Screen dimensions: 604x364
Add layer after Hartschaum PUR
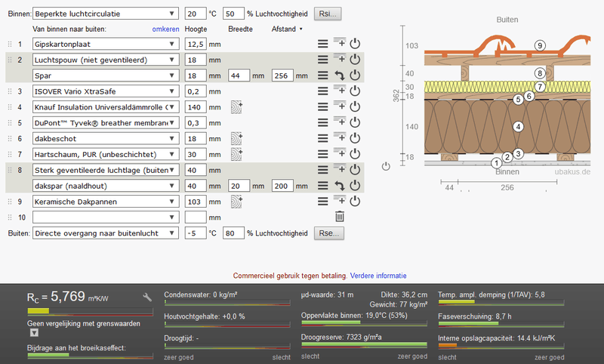coord(339,153)
